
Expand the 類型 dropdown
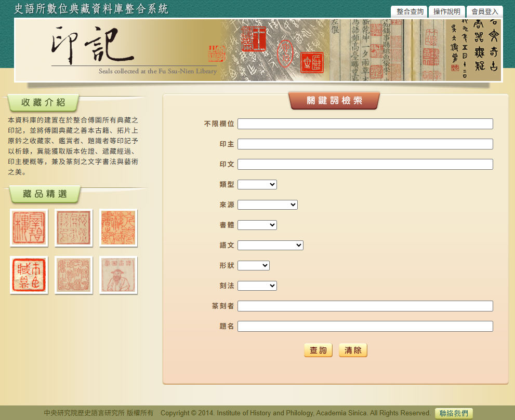click(257, 184)
